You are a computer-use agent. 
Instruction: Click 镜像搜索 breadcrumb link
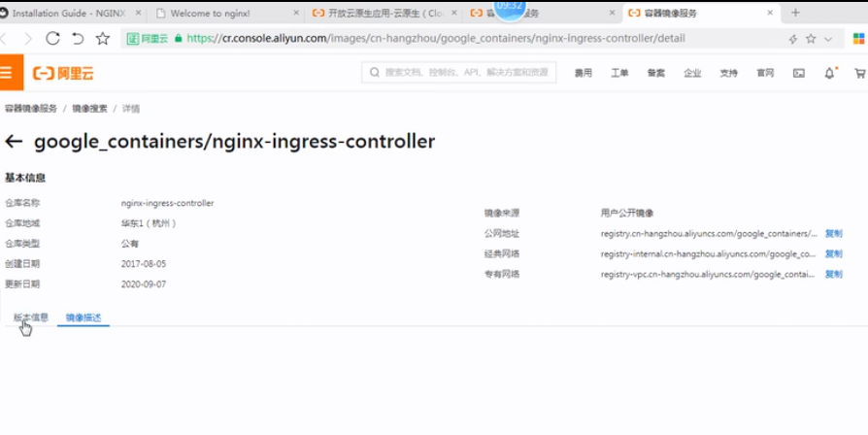point(89,109)
